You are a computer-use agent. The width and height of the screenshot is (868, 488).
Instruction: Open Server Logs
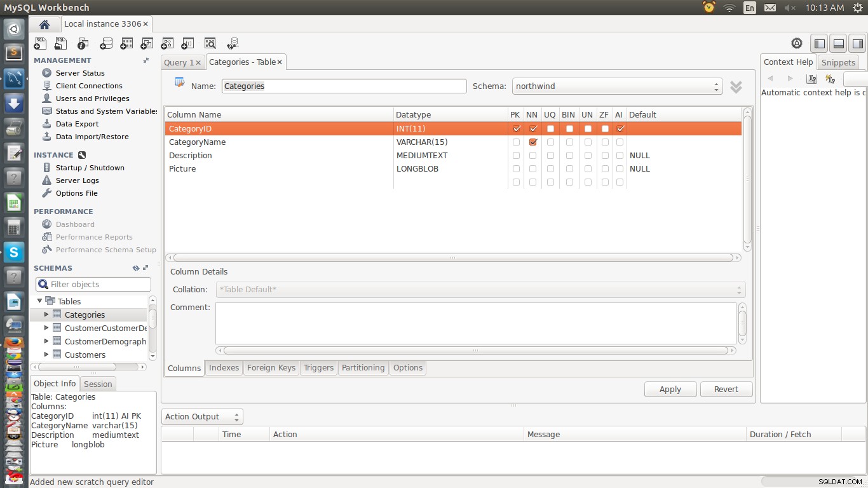point(77,180)
